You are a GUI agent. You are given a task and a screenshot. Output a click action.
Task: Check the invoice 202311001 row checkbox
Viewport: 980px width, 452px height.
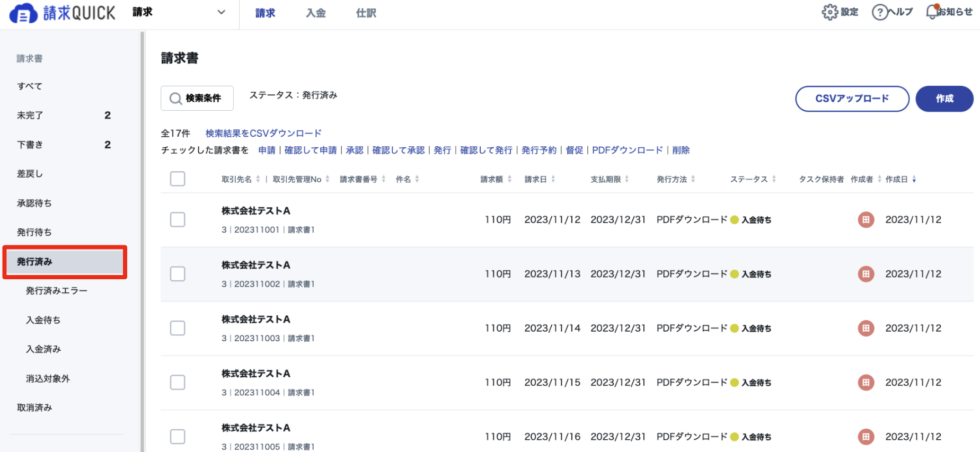click(x=178, y=219)
